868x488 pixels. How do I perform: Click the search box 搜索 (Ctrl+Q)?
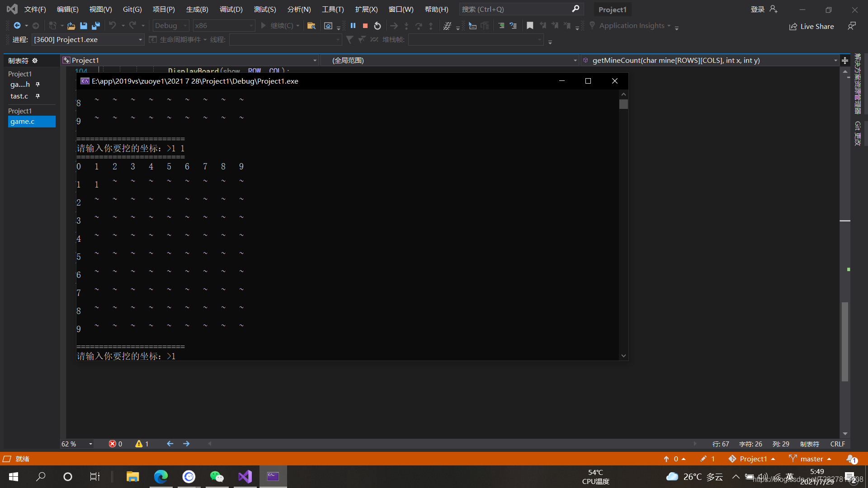click(x=515, y=9)
